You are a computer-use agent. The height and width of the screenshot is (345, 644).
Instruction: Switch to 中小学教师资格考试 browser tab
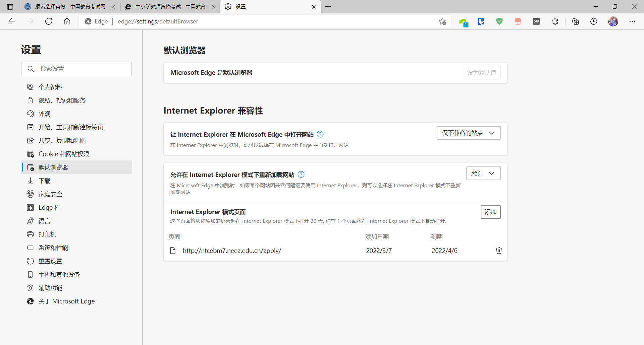pos(170,7)
